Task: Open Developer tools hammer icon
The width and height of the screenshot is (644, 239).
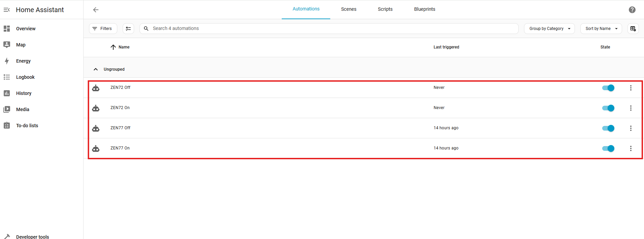Action: coord(7,236)
